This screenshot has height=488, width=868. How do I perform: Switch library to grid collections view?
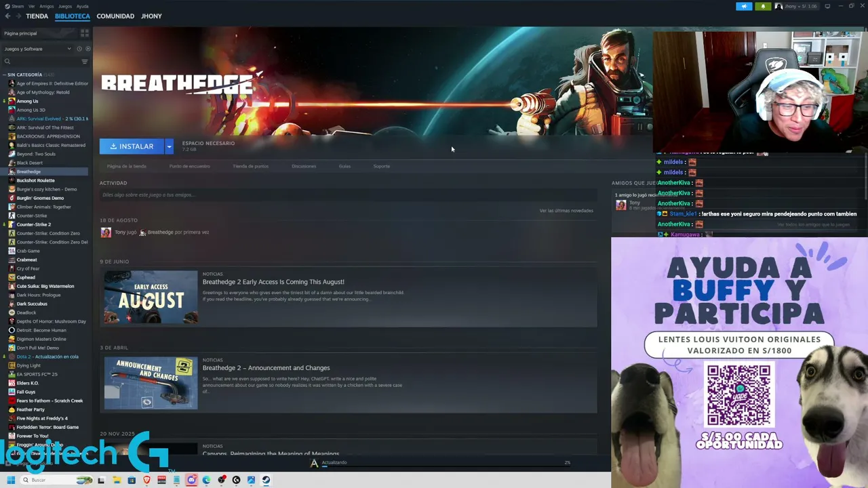(85, 33)
